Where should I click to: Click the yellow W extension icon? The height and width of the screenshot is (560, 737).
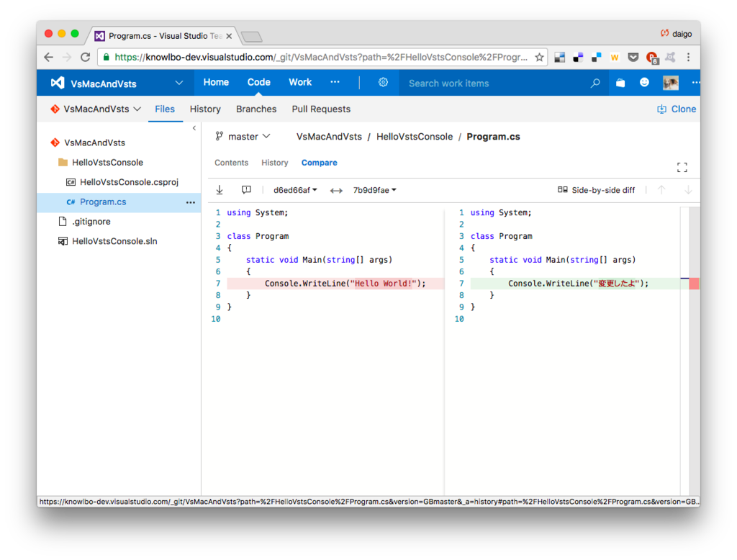615,58
